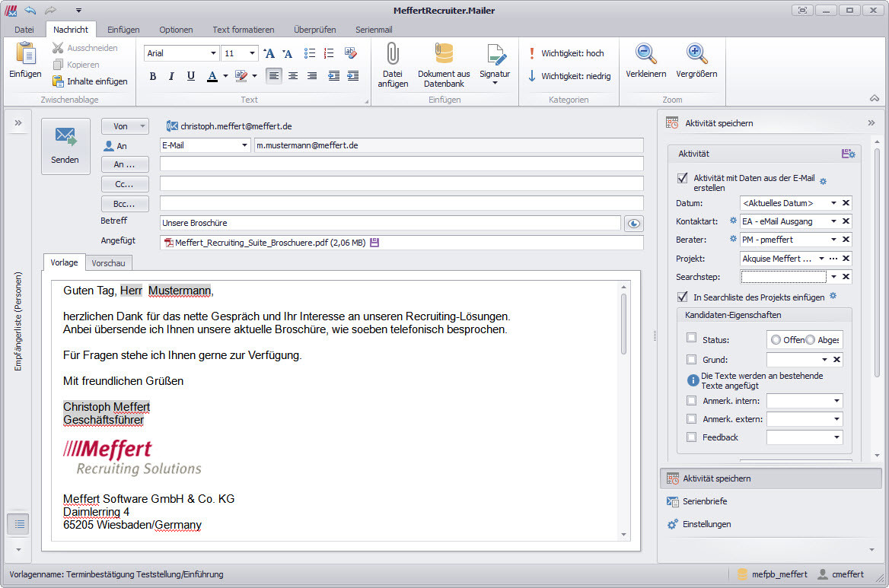This screenshot has width=889, height=588.
Task: Open the Kontaktart dropdown
Action: coord(833,221)
